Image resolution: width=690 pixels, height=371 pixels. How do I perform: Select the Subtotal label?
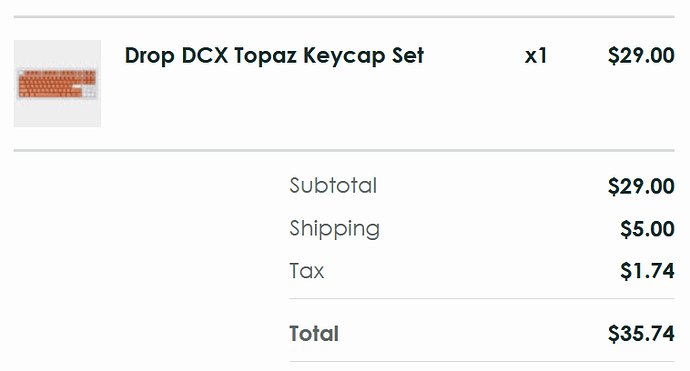point(333,185)
